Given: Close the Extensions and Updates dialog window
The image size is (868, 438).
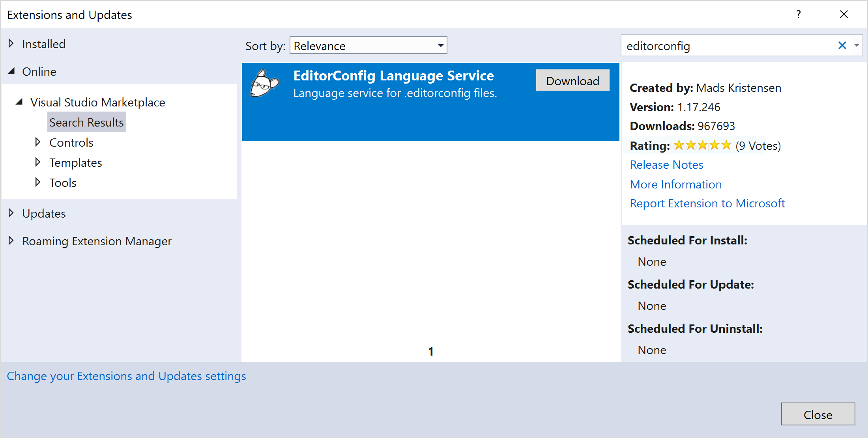Looking at the screenshot, I should coord(844,15).
